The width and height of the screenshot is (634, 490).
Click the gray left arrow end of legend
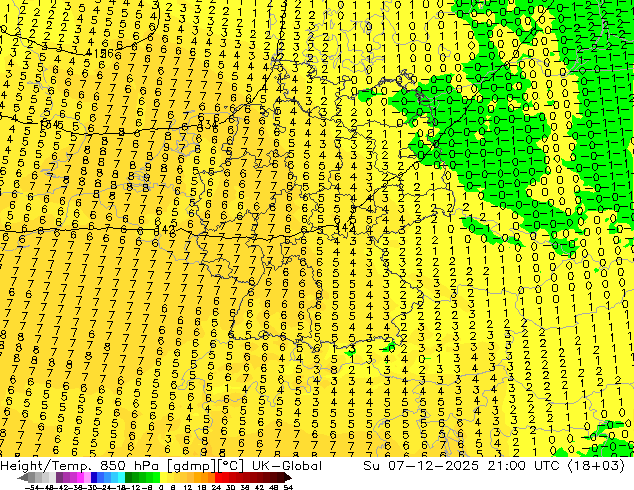tap(23, 477)
